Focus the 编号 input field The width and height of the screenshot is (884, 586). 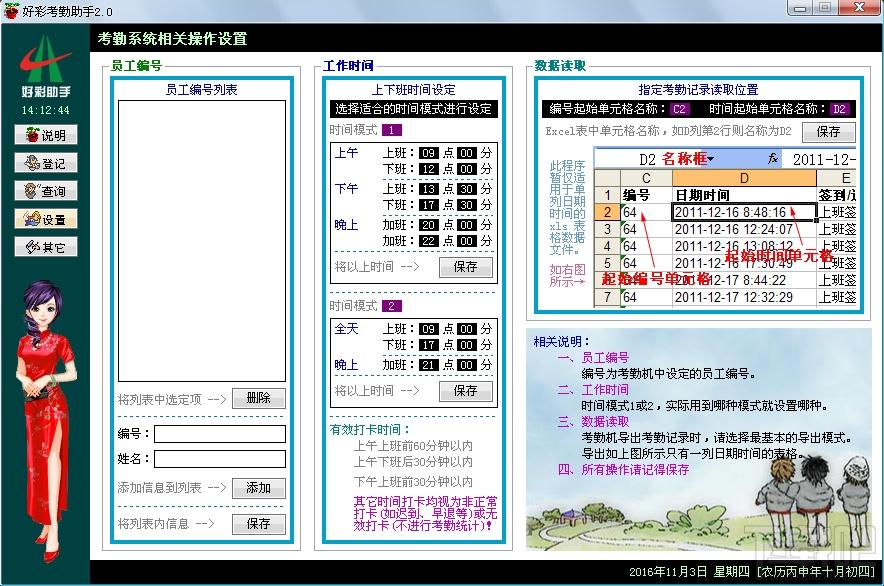[220, 434]
